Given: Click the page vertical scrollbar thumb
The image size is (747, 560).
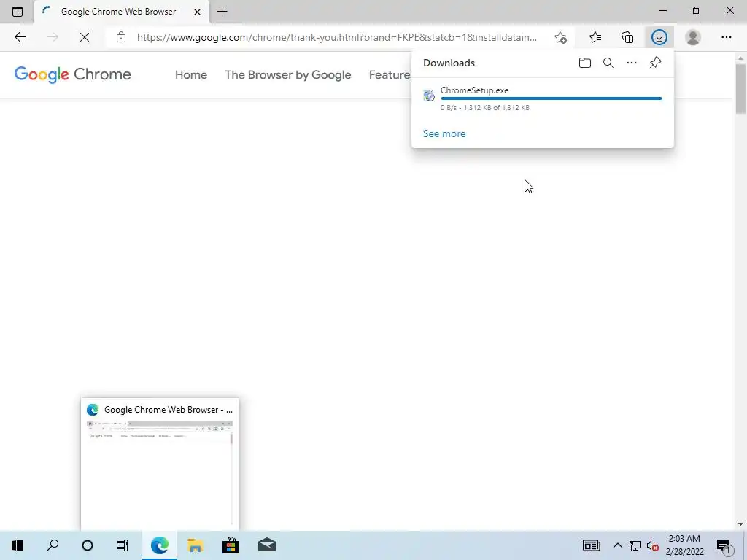Looking at the screenshot, I should (740, 88).
